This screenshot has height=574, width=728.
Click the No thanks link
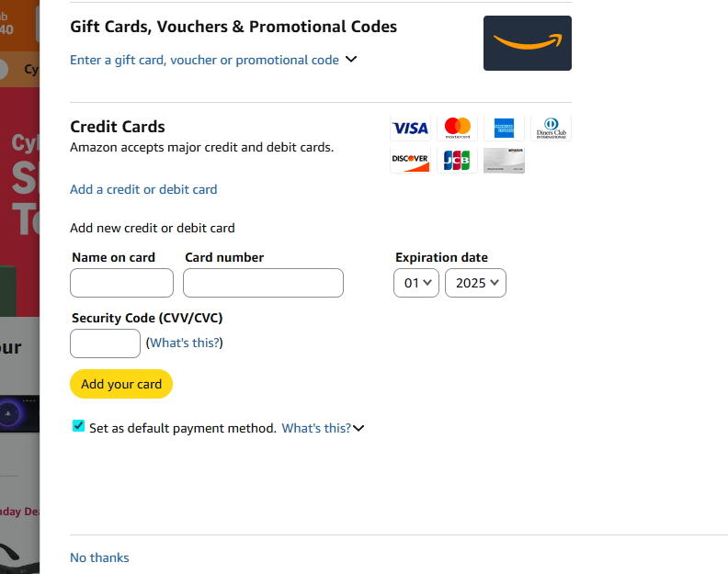click(99, 557)
